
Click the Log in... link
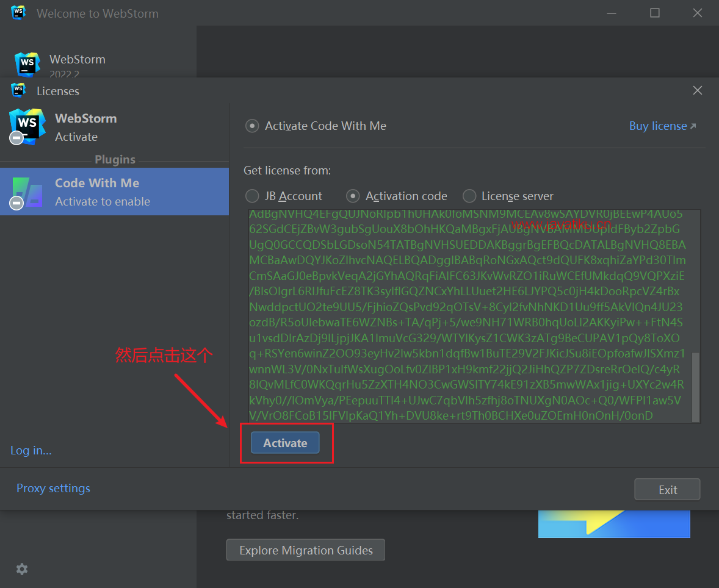coord(31,451)
